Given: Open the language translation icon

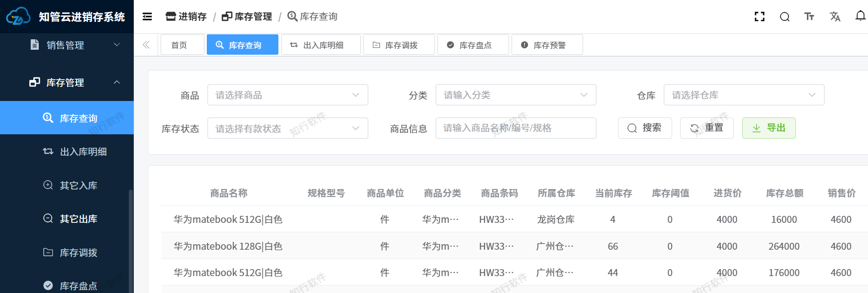Looking at the screenshot, I should tap(835, 17).
